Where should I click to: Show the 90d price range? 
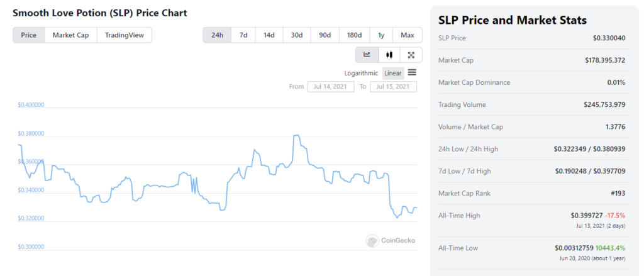tap(325, 35)
